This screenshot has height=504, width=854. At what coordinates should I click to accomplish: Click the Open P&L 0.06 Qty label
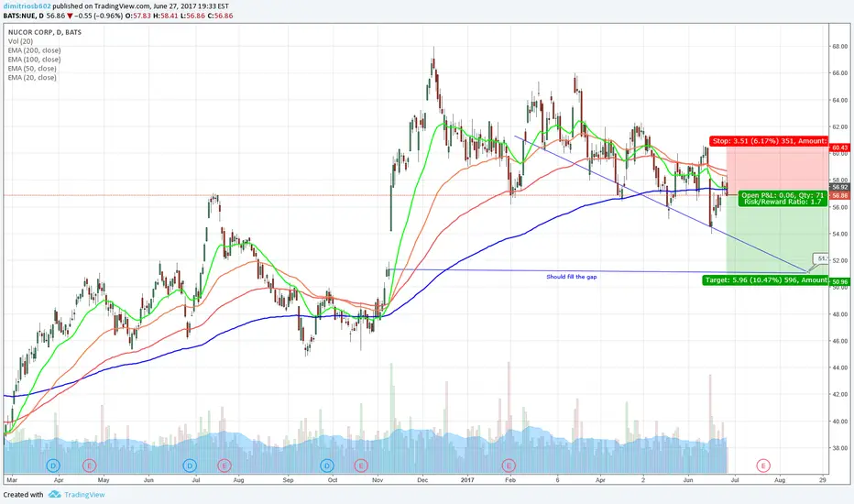pyautogui.click(x=783, y=195)
